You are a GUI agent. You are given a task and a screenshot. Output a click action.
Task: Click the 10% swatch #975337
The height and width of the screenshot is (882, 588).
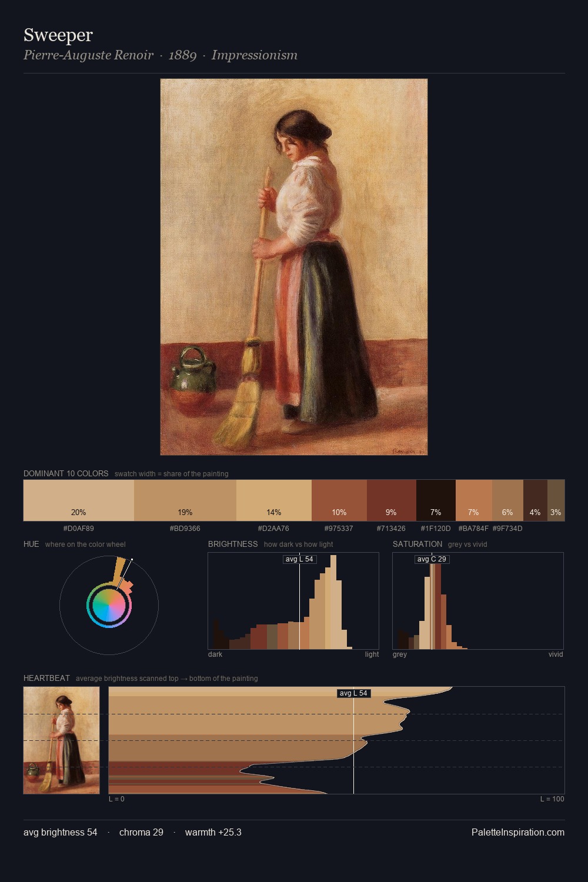click(x=339, y=500)
